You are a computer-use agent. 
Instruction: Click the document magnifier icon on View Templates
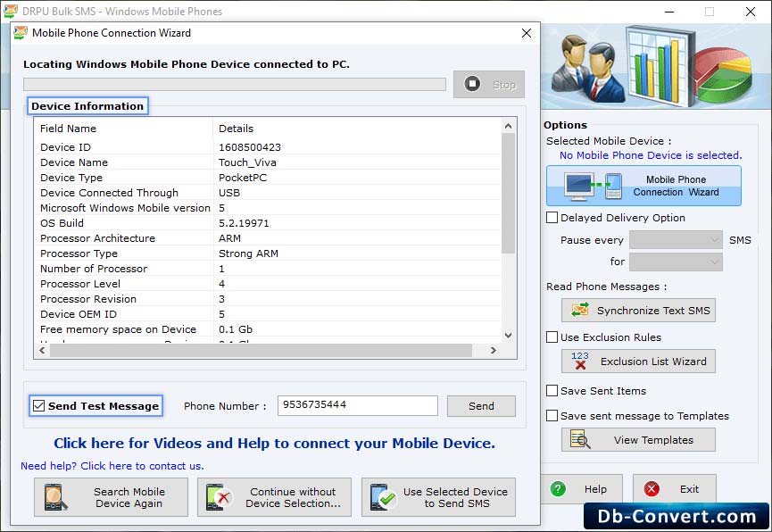(580, 439)
